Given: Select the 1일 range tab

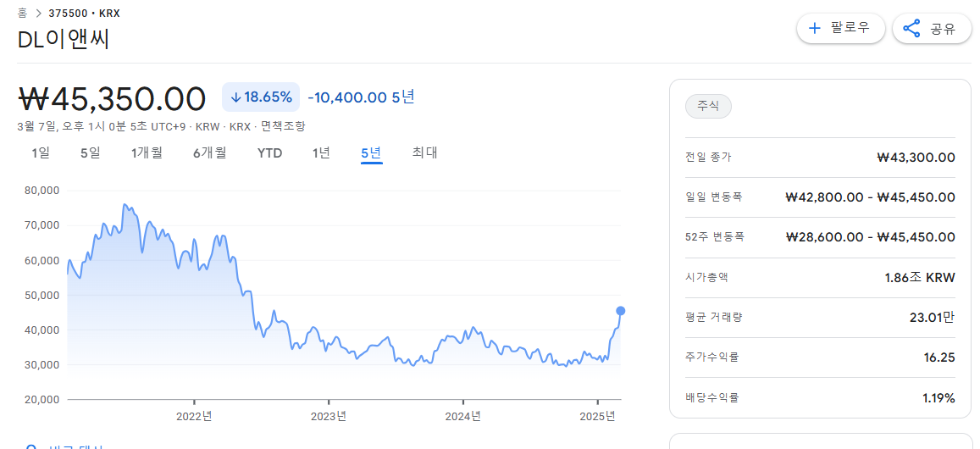Looking at the screenshot, I should [x=41, y=152].
